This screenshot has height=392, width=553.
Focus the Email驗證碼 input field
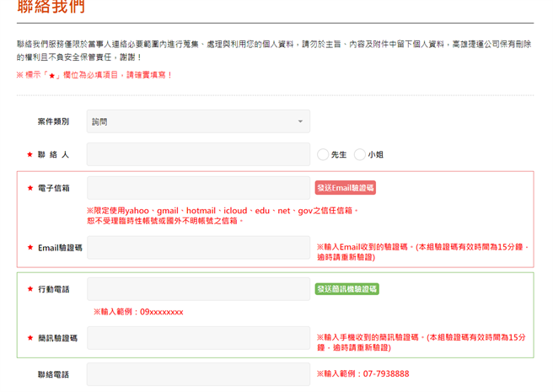tap(198, 248)
